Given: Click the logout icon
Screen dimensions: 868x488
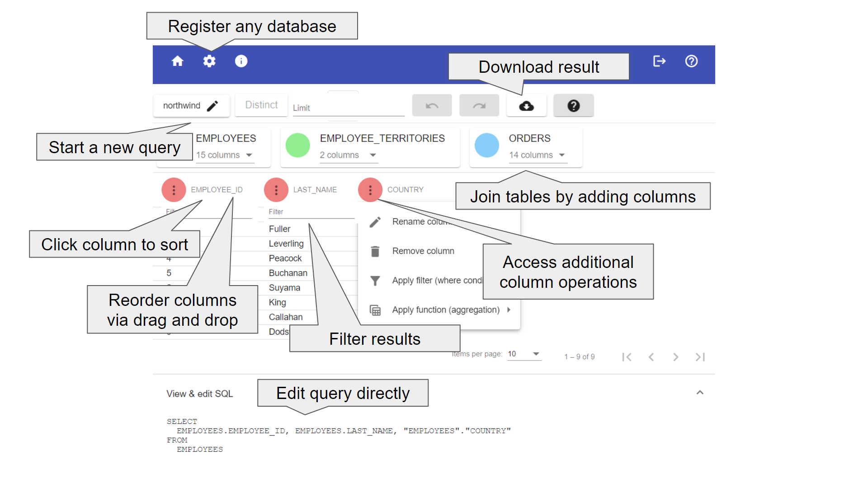Looking at the screenshot, I should [x=659, y=61].
